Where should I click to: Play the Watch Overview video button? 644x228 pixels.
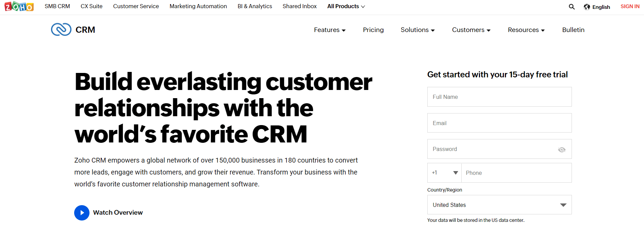point(82,213)
